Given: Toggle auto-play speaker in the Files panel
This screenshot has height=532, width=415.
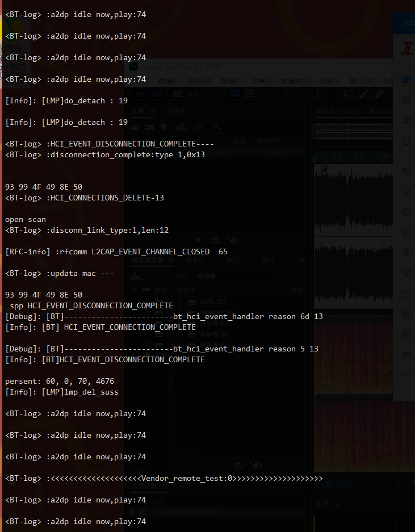Looking at the screenshot, I should [233, 240].
